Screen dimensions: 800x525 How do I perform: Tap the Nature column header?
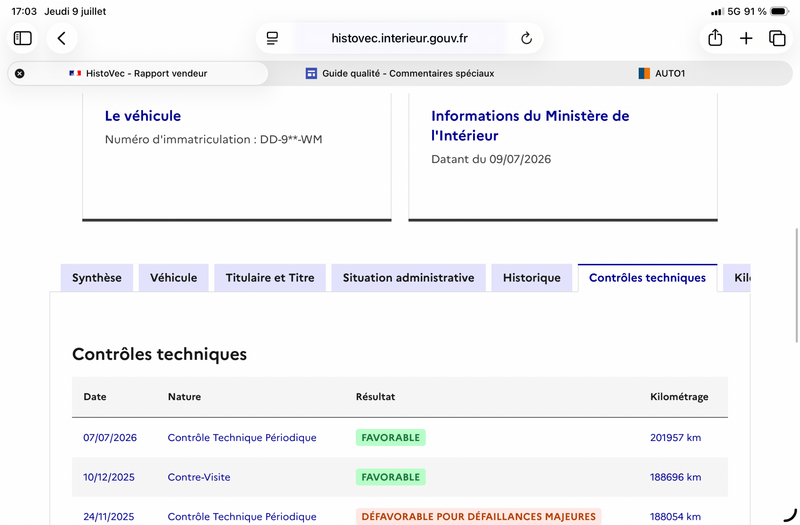[184, 396]
